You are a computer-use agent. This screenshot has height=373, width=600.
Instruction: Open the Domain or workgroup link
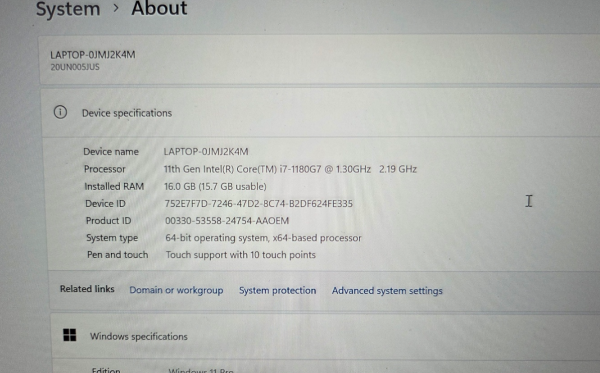176,290
